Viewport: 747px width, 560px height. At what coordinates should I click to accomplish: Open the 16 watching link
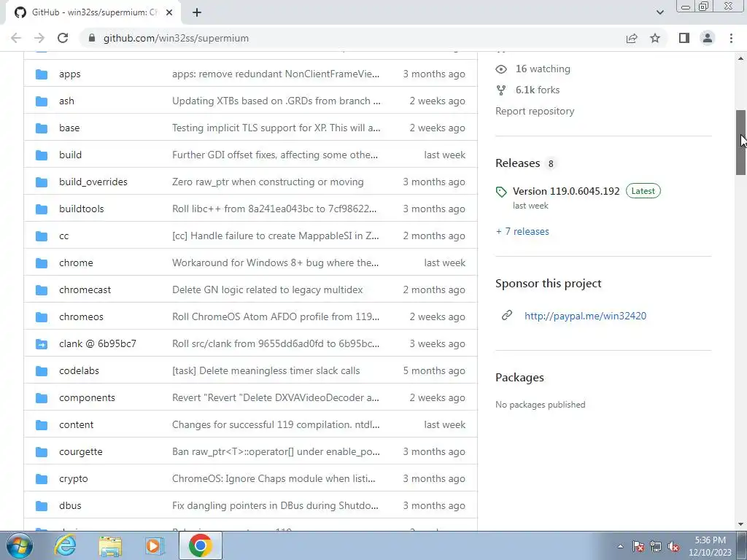(x=543, y=69)
